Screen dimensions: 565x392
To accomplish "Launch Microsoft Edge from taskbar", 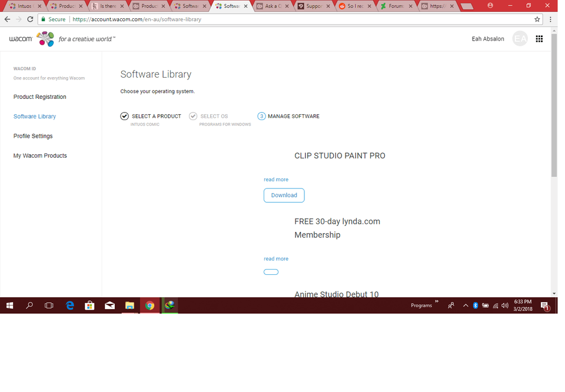I will [70, 305].
